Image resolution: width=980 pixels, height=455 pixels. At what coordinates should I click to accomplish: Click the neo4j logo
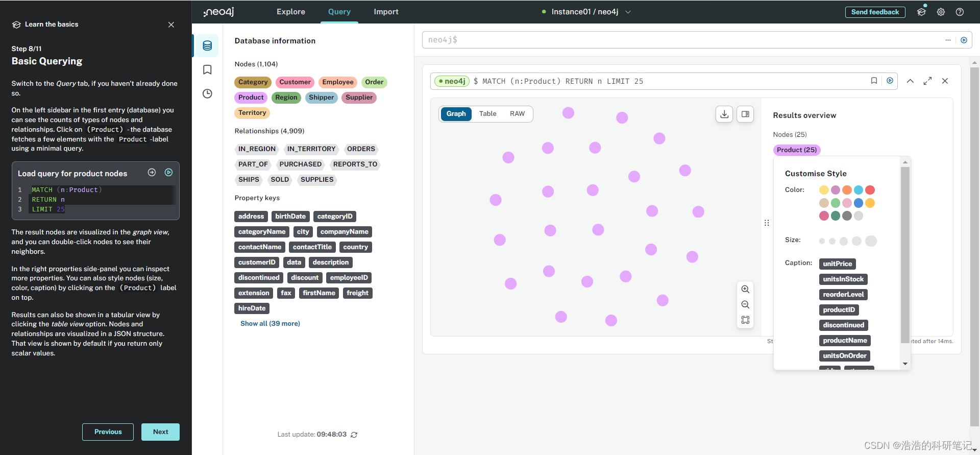click(x=219, y=12)
